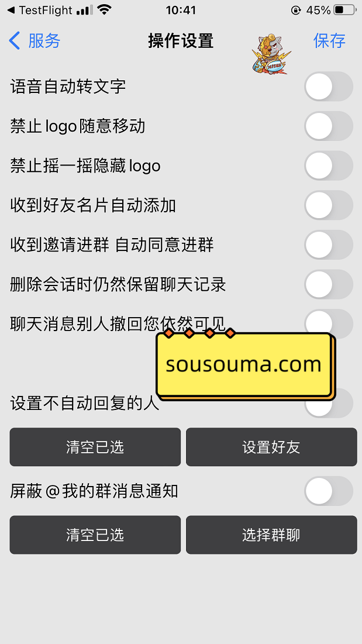
Task: Tap the back chevron next to 服务
Action: pyautogui.click(x=15, y=41)
